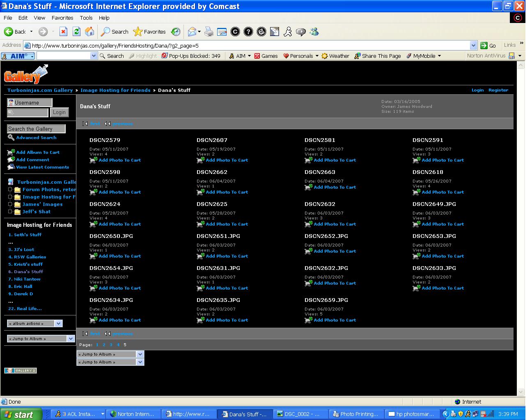Click Games in the AIM toolbar

[x=266, y=56]
